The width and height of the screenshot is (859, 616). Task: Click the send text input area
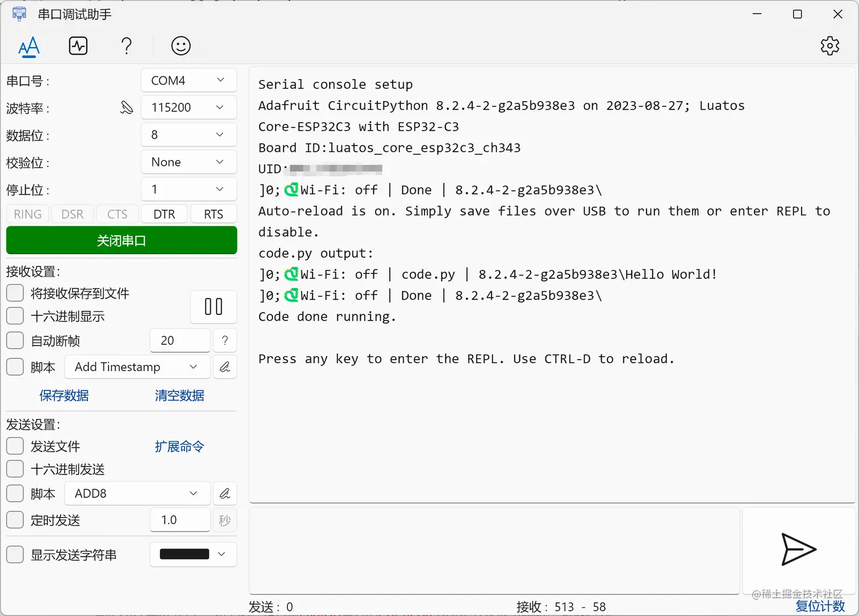coord(494,550)
